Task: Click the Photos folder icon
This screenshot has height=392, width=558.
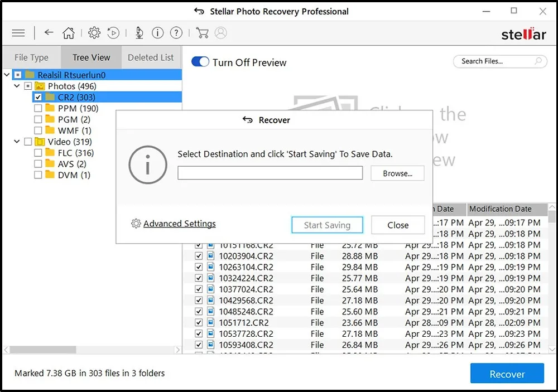Action: pos(40,86)
